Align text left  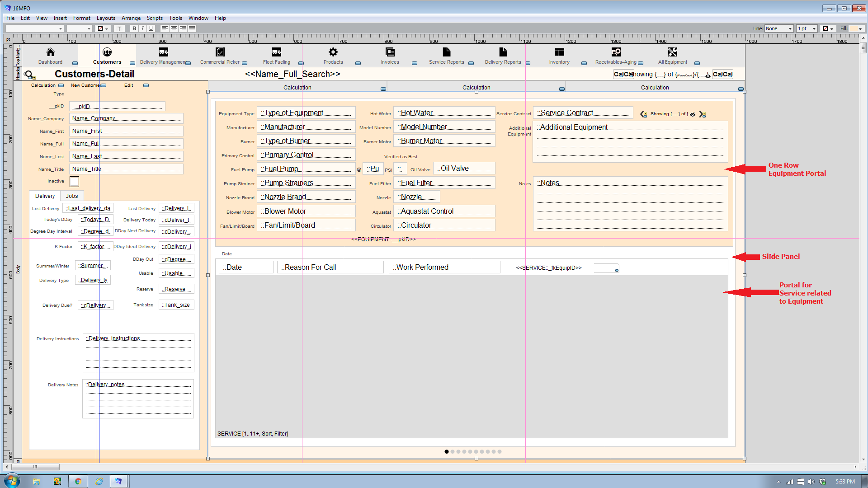165,28
